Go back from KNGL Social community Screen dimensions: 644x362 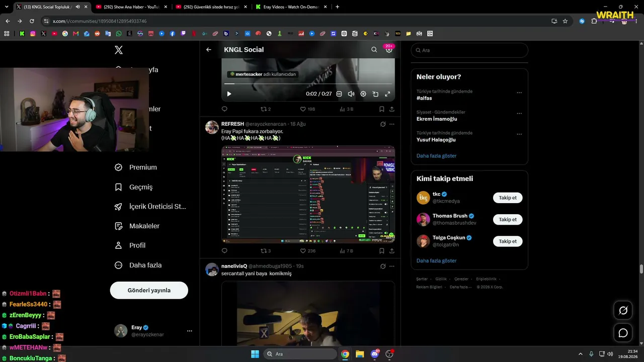click(209, 50)
